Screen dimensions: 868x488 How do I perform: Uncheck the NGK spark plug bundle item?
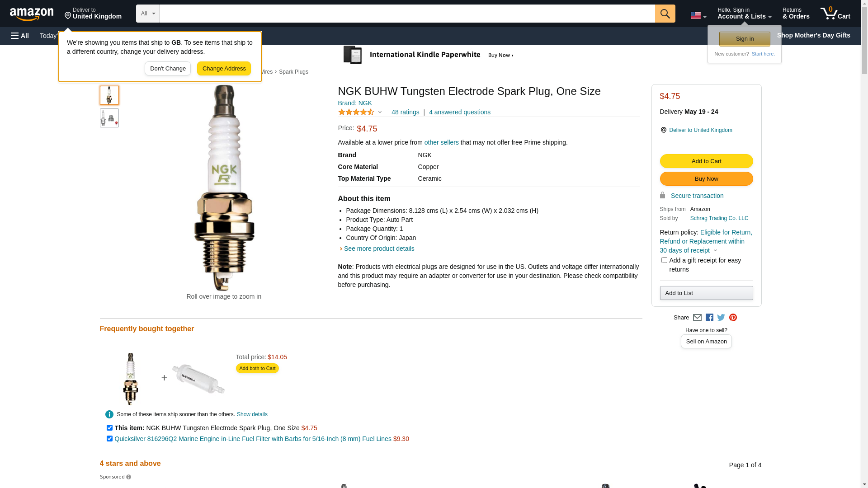pos(109,427)
